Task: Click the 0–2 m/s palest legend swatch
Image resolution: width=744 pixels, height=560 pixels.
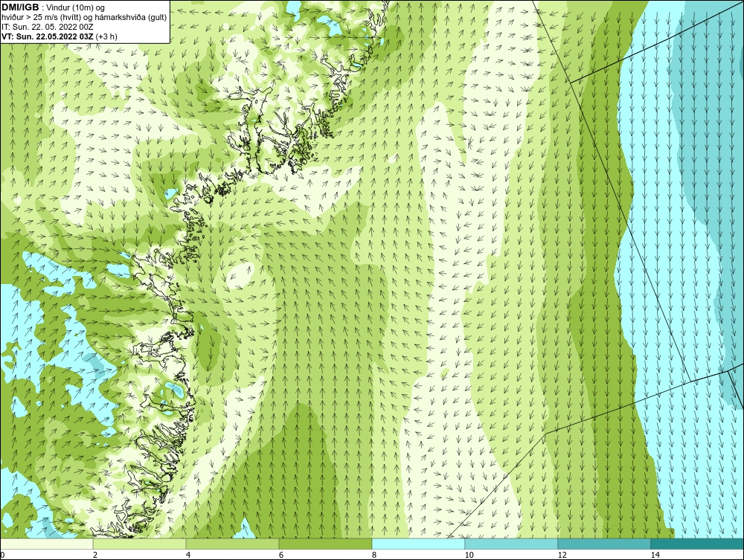Action: click(x=46, y=544)
